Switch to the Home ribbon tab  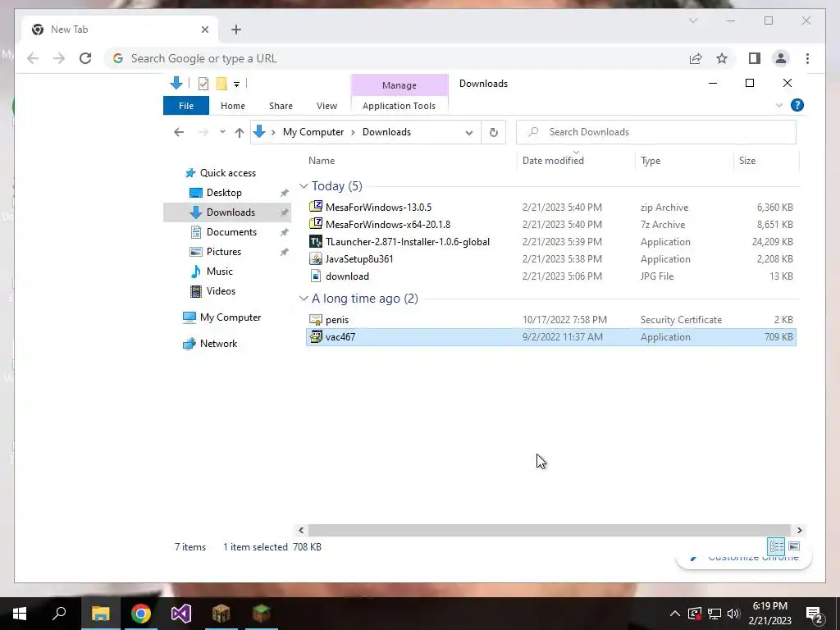coord(232,106)
